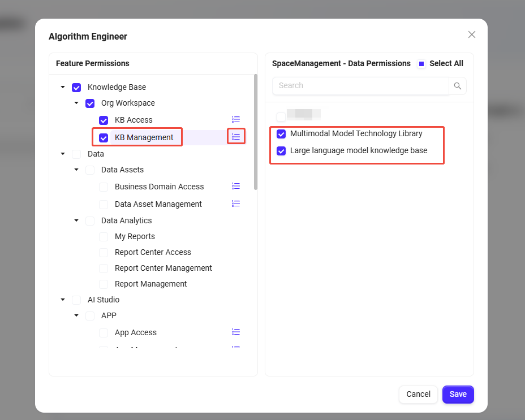Uncheck Large language model knowledge base
This screenshot has height=420, width=525.
coord(281,151)
